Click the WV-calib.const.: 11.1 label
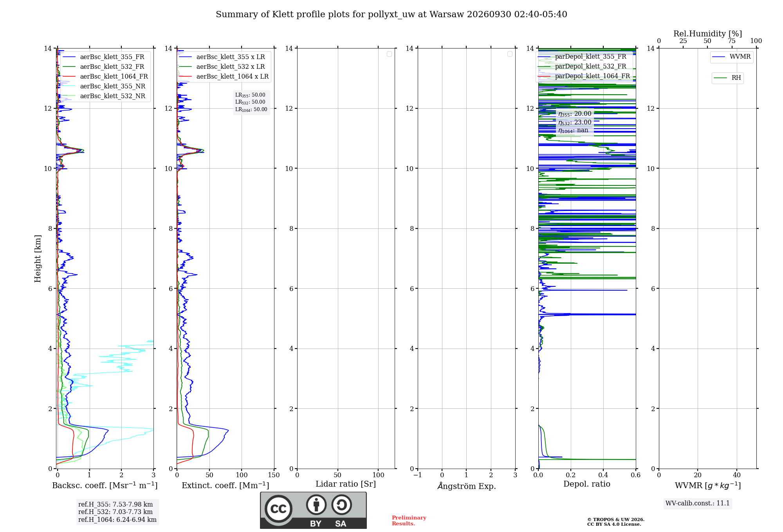 pos(698,503)
